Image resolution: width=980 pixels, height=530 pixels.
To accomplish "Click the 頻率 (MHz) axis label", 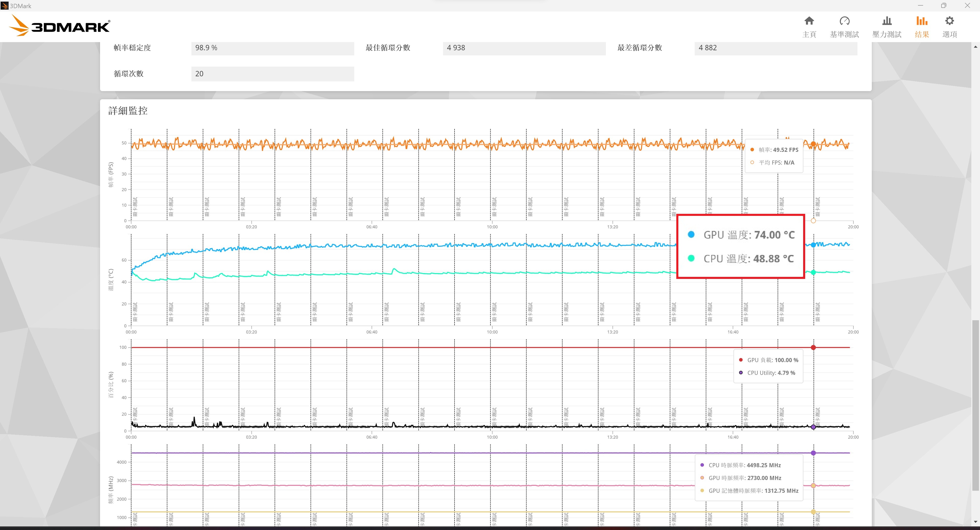I will click(111, 490).
